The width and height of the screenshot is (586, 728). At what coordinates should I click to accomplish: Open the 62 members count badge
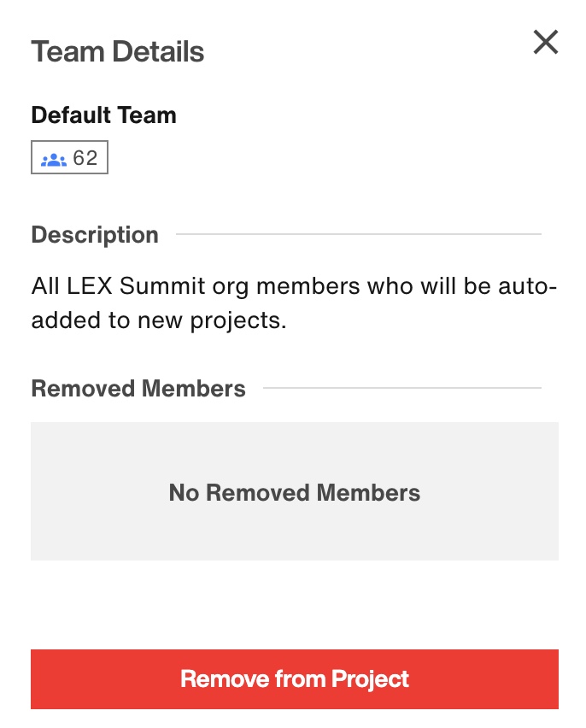[70, 157]
